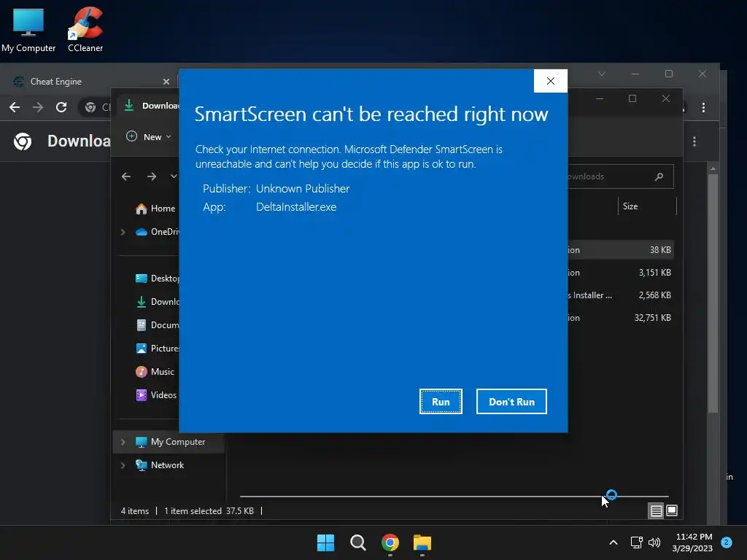Select Network in Explorer sidebar
747x560 pixels.
point(160,465)
